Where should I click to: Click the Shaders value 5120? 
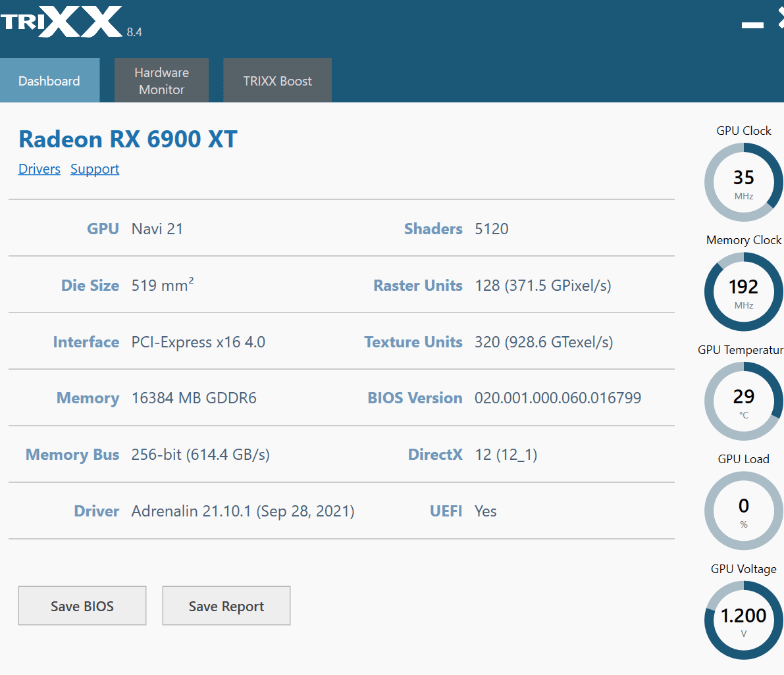(492, 229)
